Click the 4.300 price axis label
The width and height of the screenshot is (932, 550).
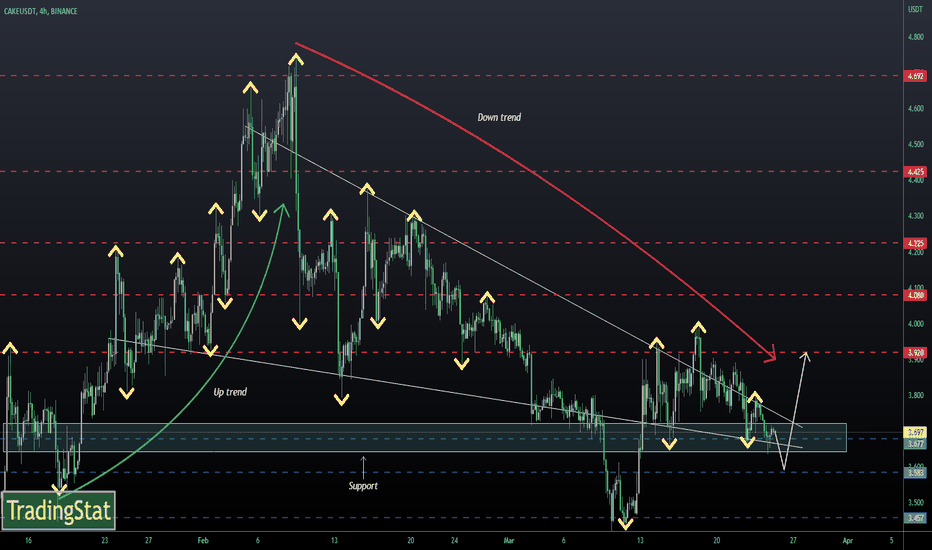(915, 216)
